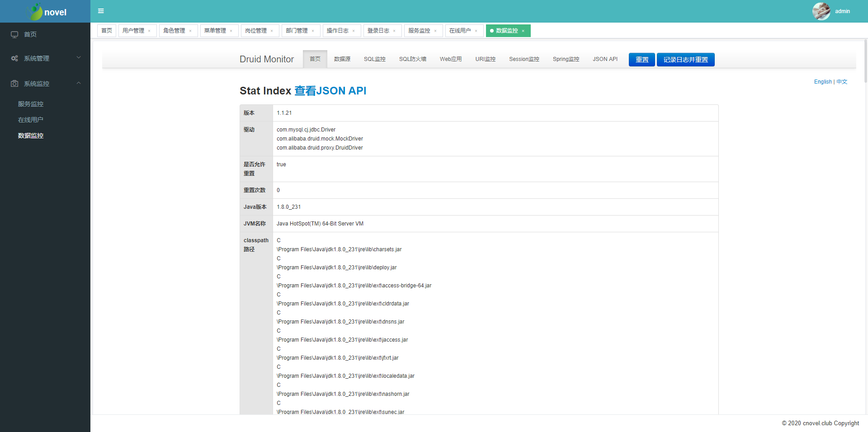Click the deploy.jar classpath entry
The height and width of the screenshot is (432, 868).
[337, 268]
